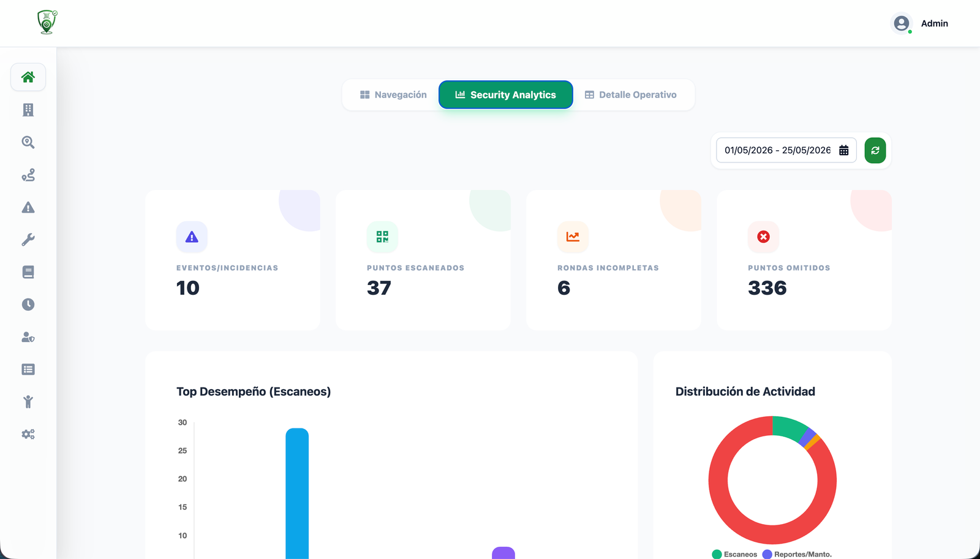Viewport: 980px width, 559px height.
Task: Click the tall blue bar in chart
Action: 297,493
